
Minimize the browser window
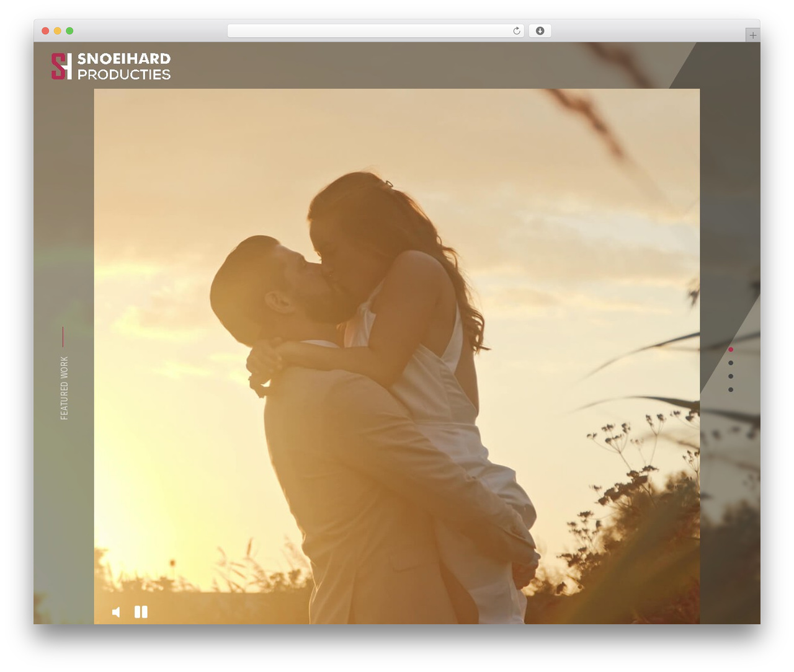(x=58, y=31)
